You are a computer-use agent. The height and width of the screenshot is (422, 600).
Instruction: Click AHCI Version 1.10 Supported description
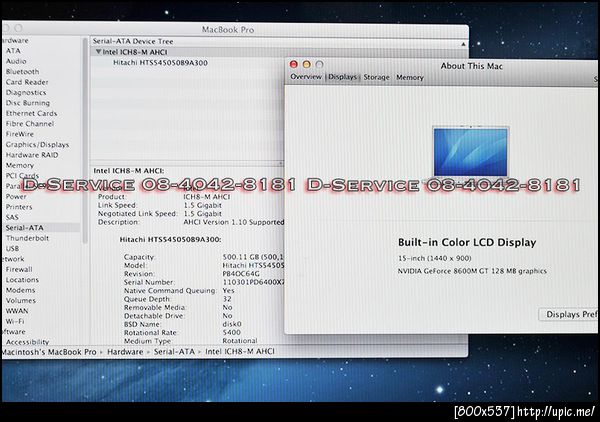coord(234,222)
